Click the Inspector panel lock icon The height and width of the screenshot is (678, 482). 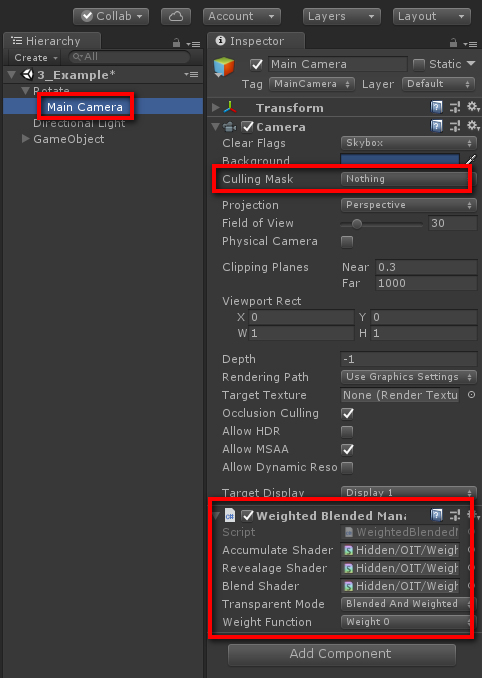coord(453,43)
